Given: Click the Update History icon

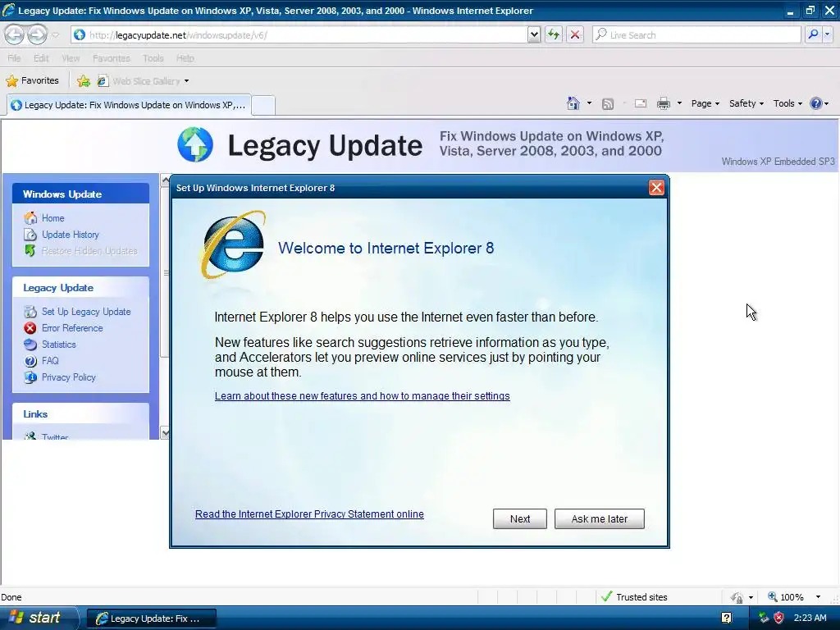Looking at the screenshot, I should point(30,235).
